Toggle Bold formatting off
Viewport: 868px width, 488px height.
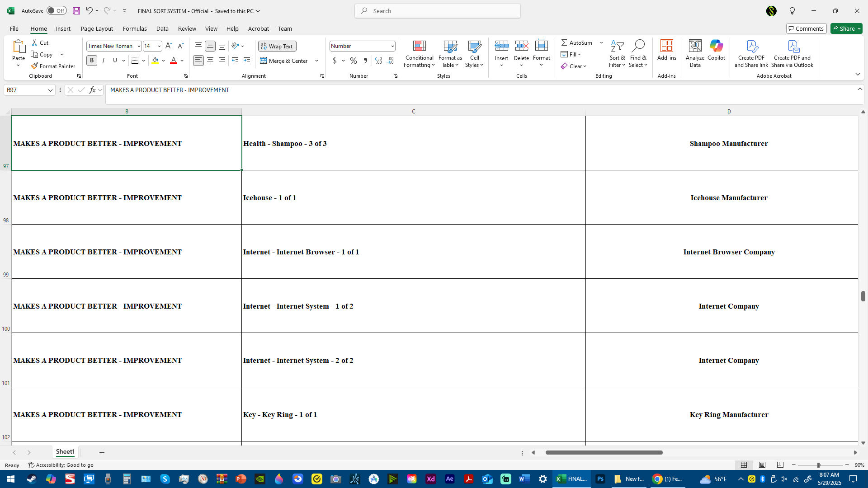click(x=92, y=61)
